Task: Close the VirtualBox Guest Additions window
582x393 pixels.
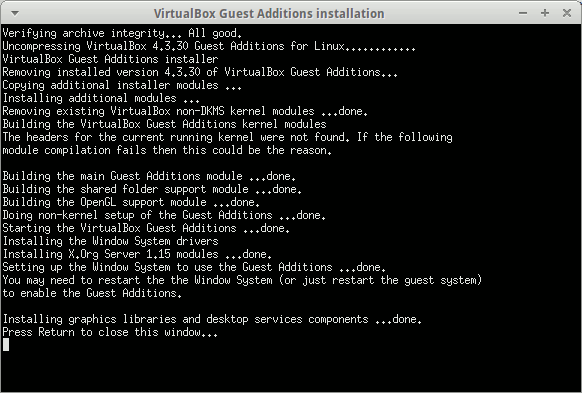Action: (x=567, y=13)
